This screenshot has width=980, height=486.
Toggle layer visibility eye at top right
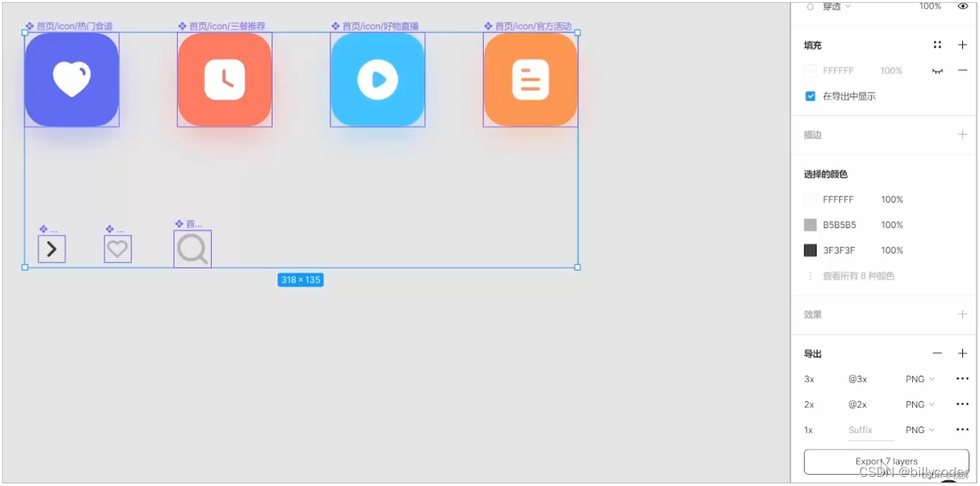click(962, 6)
